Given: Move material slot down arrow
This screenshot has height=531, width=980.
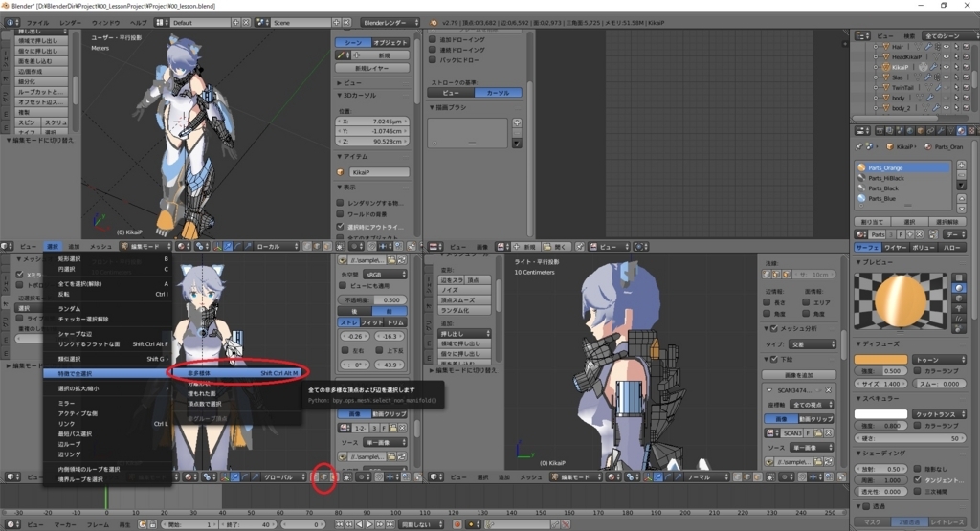Looking at the screenshot, I should point(961,208).
